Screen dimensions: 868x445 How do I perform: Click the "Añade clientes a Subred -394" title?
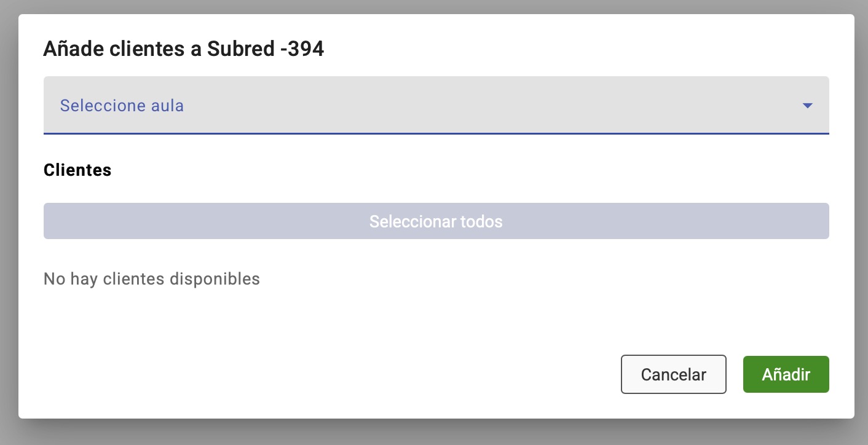pos(183,49)
